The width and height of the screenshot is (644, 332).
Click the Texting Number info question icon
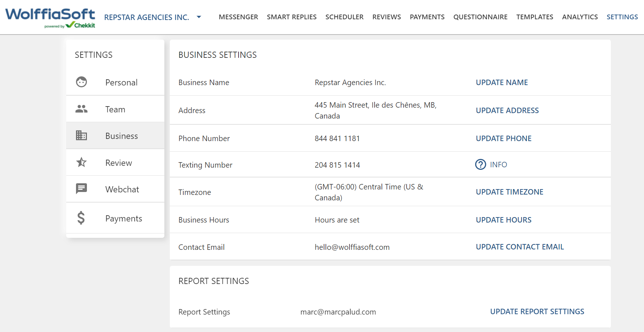480,165
